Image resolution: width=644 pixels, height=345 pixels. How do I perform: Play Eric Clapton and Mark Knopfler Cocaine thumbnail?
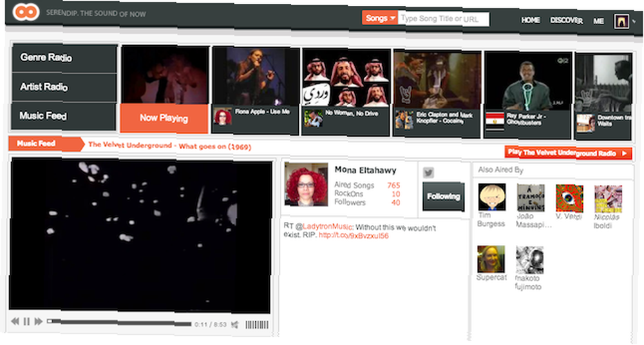(x=437, y=80)
